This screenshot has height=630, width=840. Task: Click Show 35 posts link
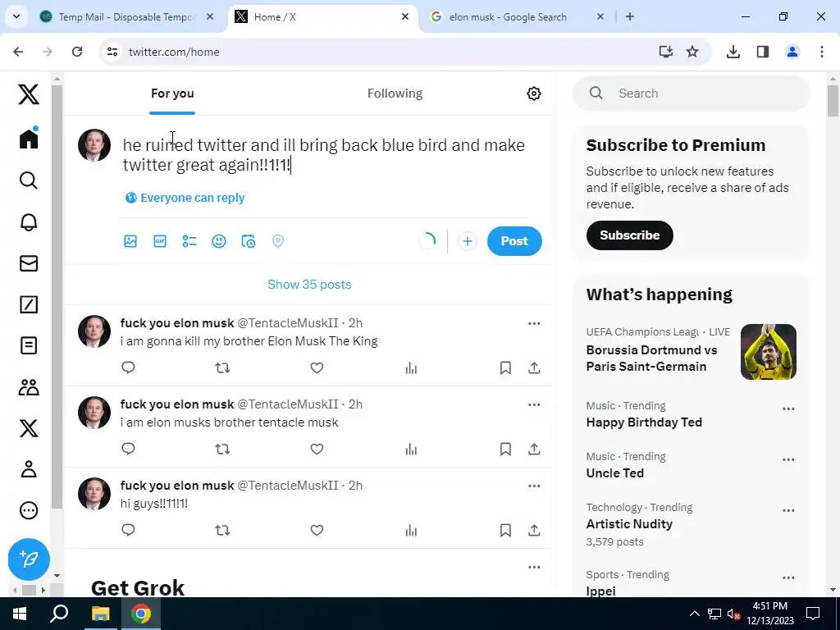[x=309, y=285]
